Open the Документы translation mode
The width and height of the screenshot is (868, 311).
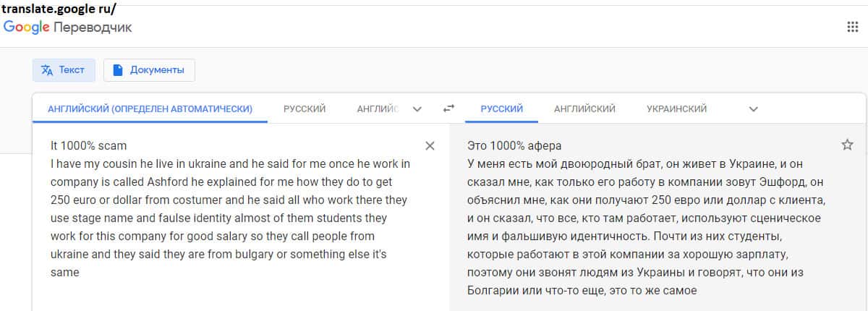[149, 70]
